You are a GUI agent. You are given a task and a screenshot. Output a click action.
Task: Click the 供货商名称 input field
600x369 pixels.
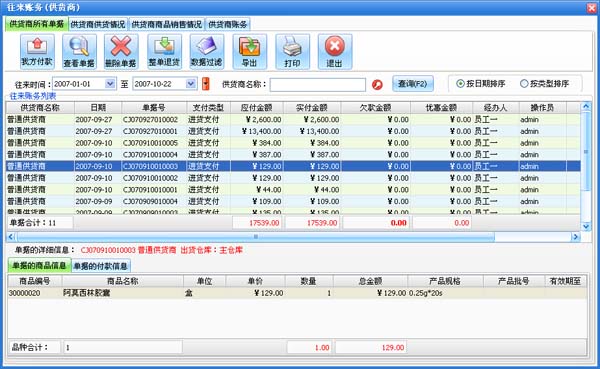(318, 84)
